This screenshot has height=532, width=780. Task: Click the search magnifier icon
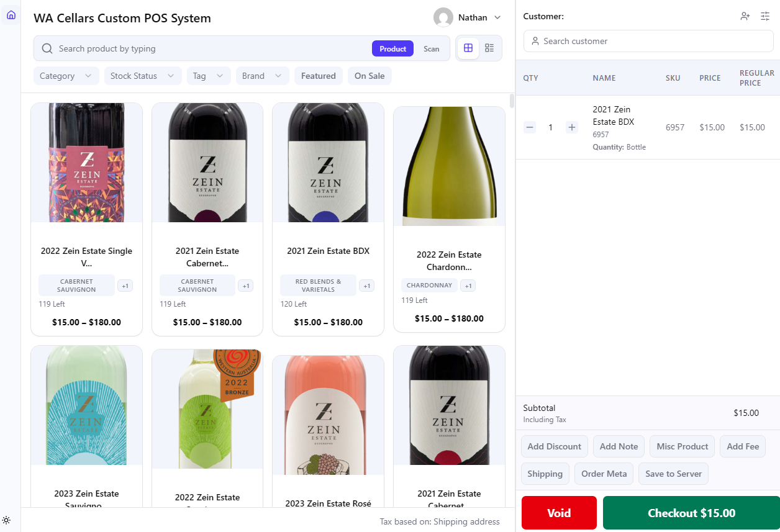(47, 48)
